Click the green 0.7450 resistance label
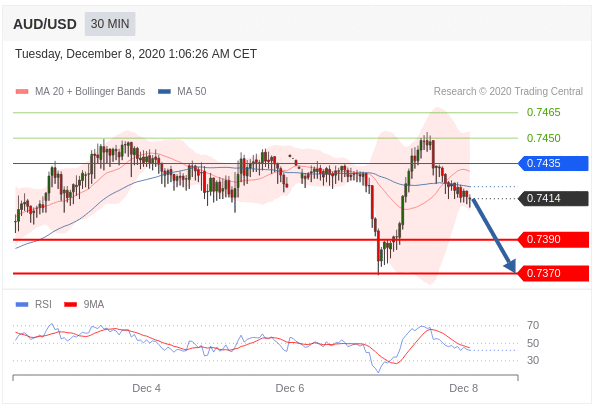This screenshot has width=595, height=410. [543, 138]
